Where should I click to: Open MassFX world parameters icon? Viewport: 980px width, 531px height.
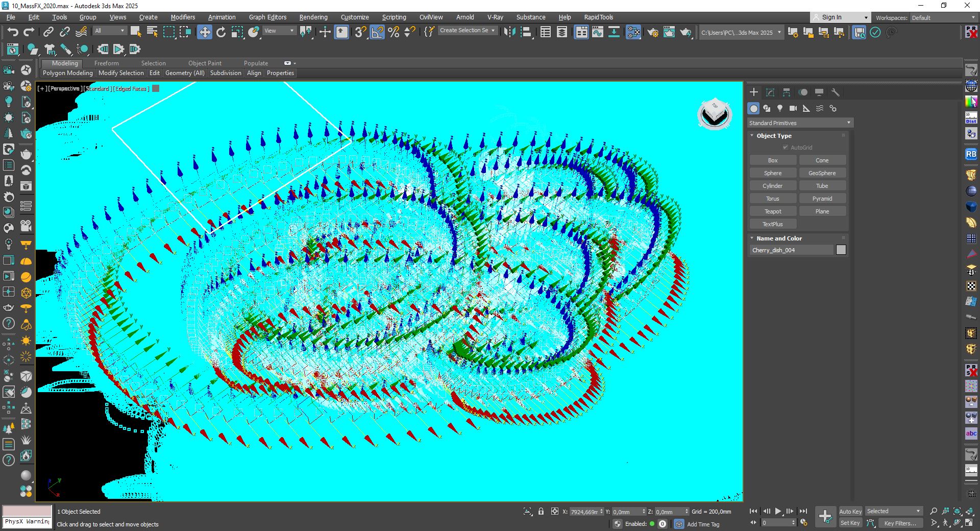point(13,49)
